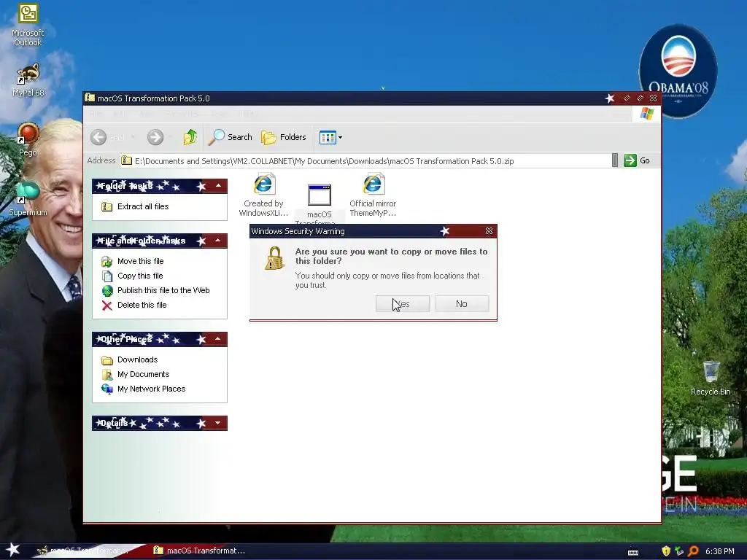747x560 pixels.
Task: Click the zip folder icon in the address bar
Action: pos(126,160)
